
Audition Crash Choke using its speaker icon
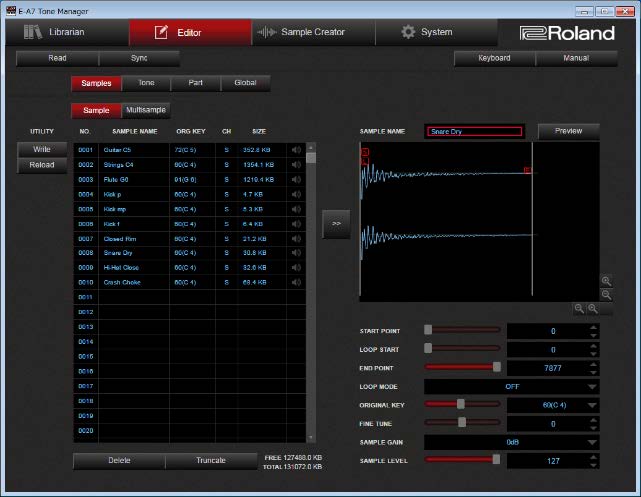(x=295, y=283)
